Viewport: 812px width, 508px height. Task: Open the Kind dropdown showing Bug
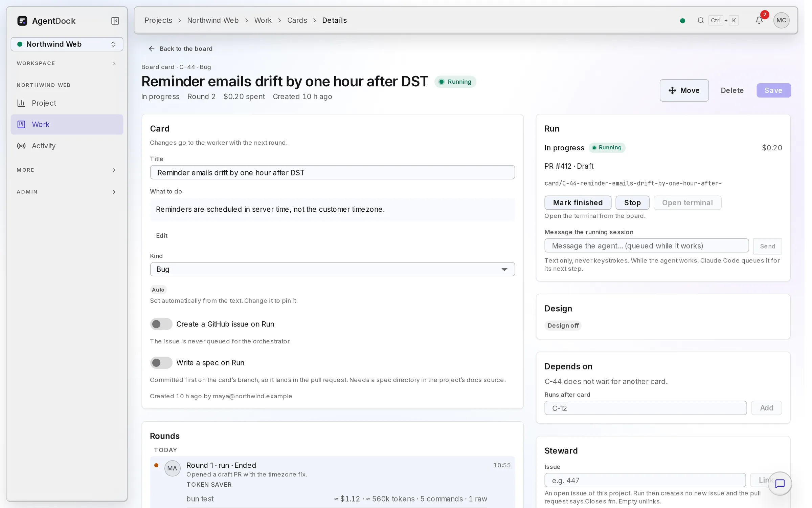pos(332,269)
